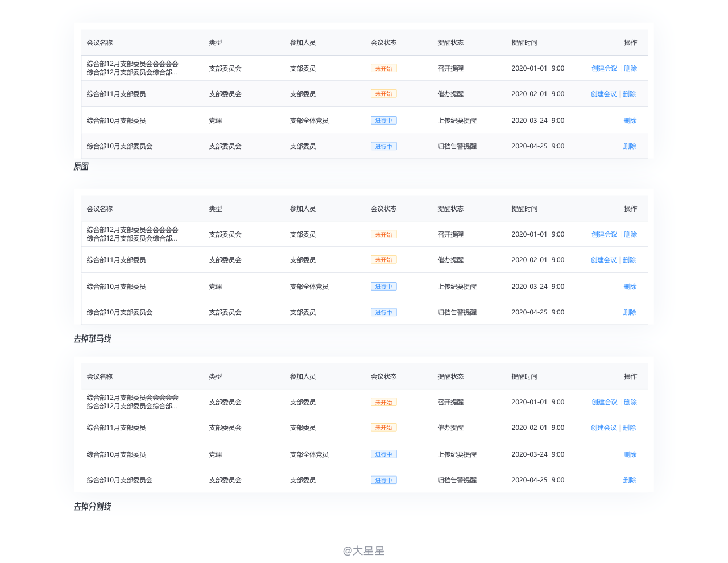The height and width of the screenshot is (563, 728).
Task: Click the 去掉斑马线 caption label
Action: (x=92, y=339)
